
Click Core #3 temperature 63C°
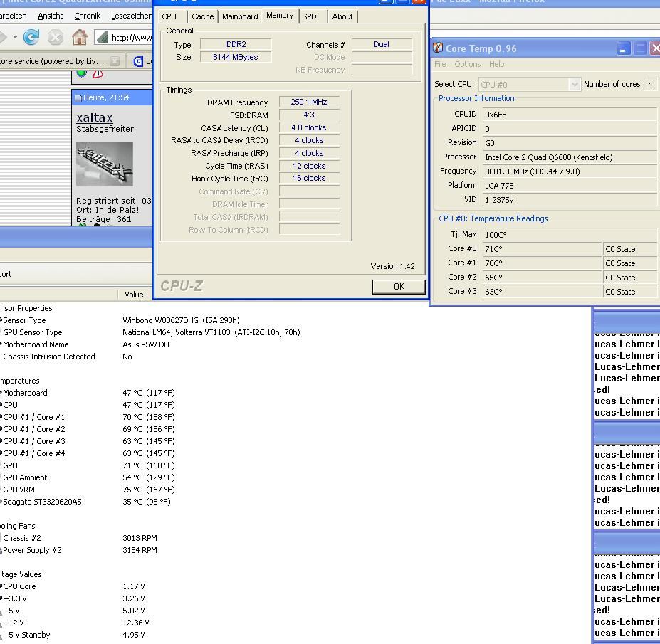pyautogui.click(x=542, y=292)
